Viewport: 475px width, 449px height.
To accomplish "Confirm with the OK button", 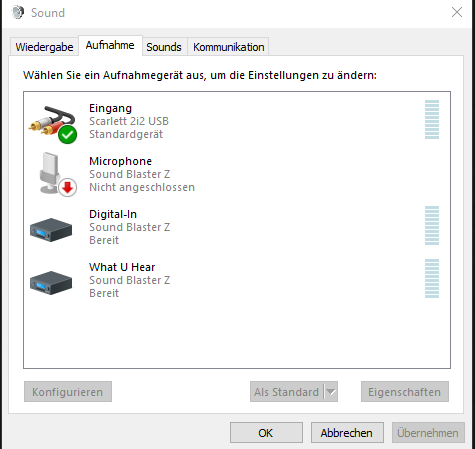I will (266, 433).
